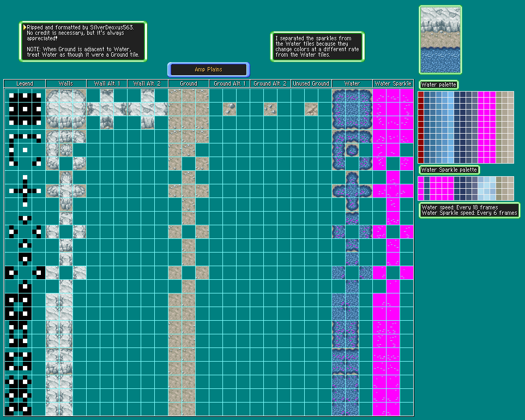Pick the center tile of the top Water pool
This screenshot has width=525, height=420.
[352, 109]
